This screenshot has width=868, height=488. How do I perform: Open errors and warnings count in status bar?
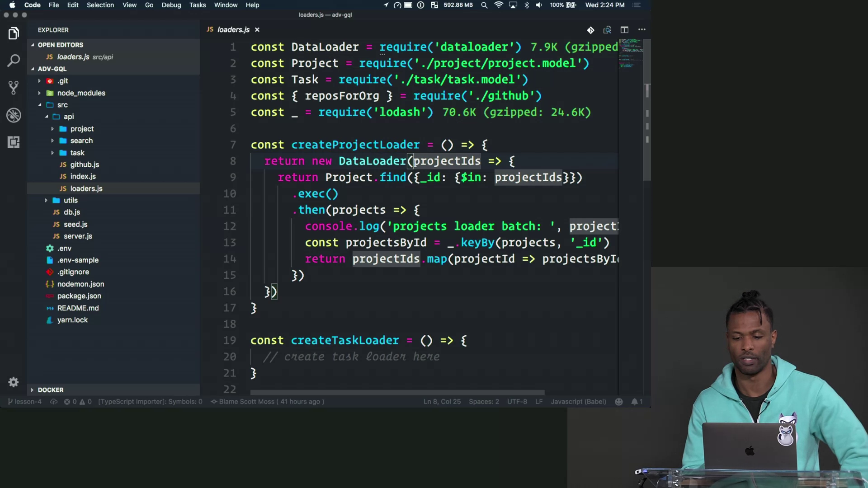coord(78,402)
